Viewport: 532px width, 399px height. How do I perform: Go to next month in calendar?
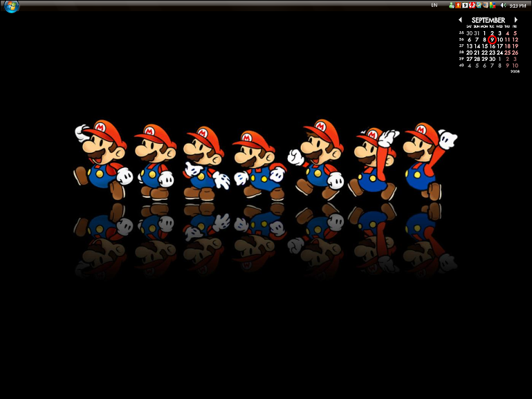click(515, 20)
